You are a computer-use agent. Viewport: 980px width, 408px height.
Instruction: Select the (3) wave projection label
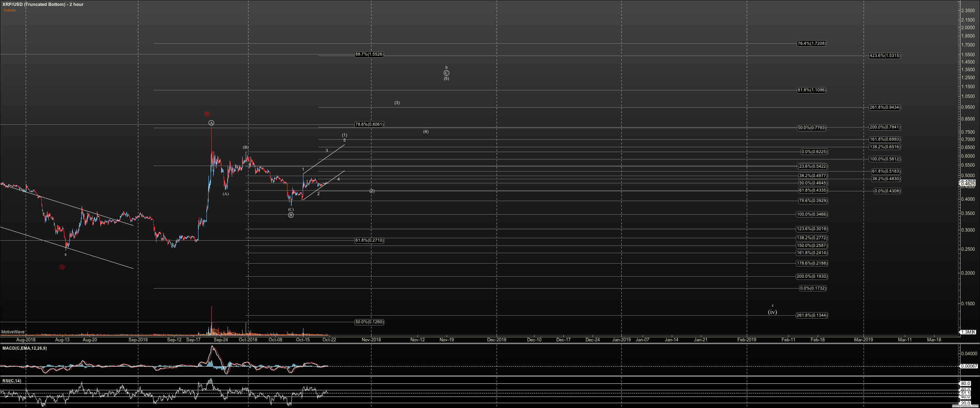point(397,103)
